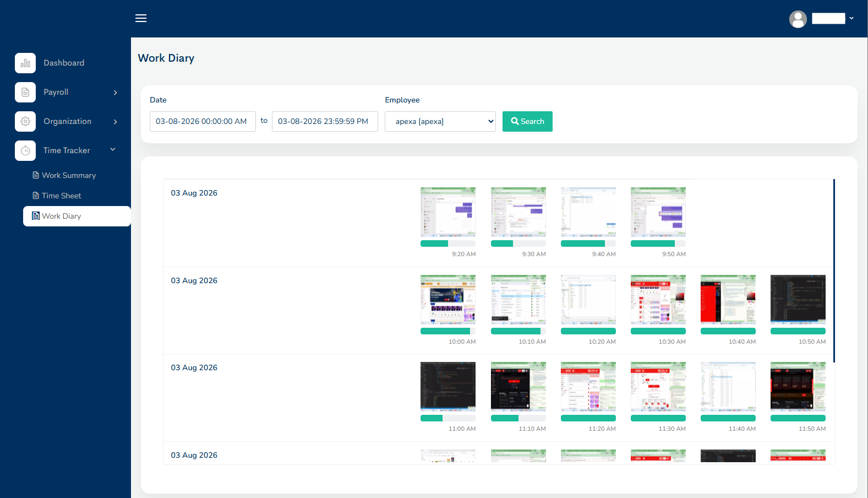This screenshot has width=868, height=498.
Task: Open the Dashboard menu item
Action: (x=64, y=63)
